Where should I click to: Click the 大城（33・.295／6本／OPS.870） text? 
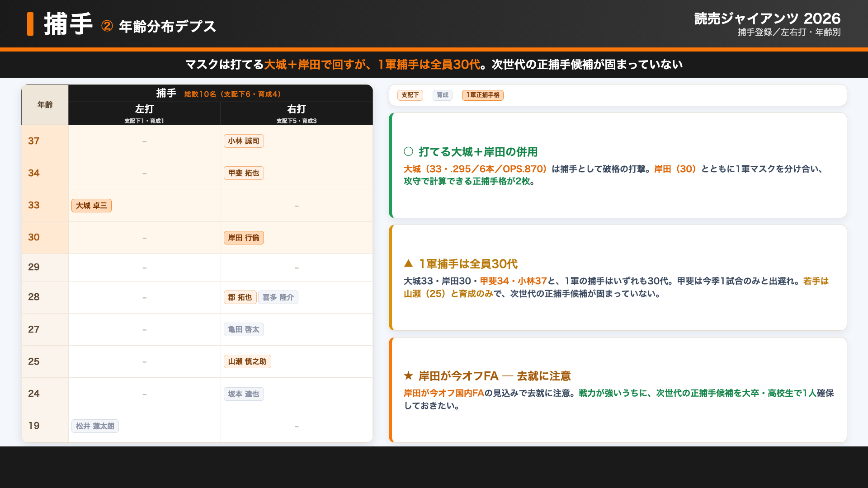click(476, 169)
